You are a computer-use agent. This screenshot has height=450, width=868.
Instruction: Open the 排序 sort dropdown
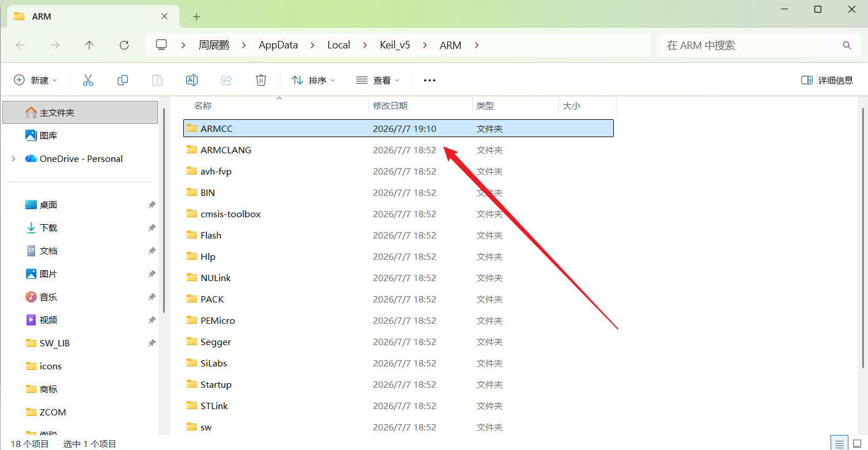pos(314,80)
